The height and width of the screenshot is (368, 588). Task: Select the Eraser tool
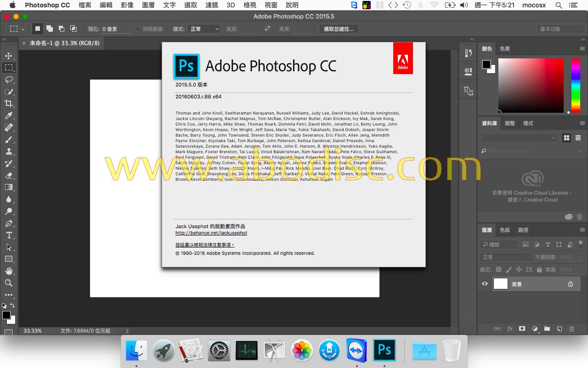coord(8,175)
